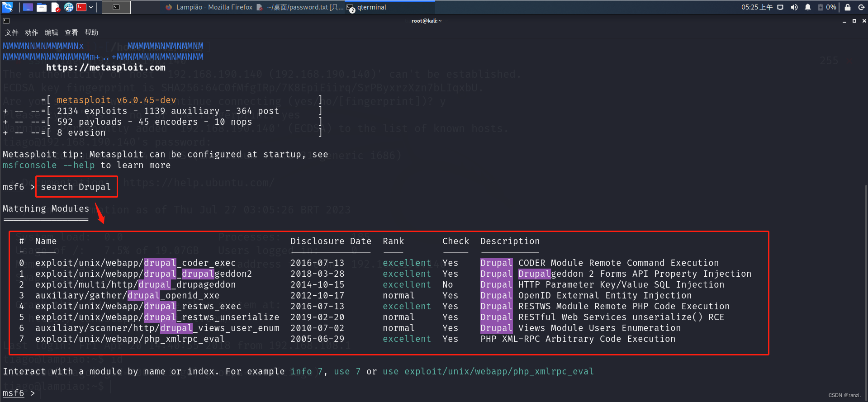
Task: Click module drupal_restws_exec row name
Action: (138, 306)
